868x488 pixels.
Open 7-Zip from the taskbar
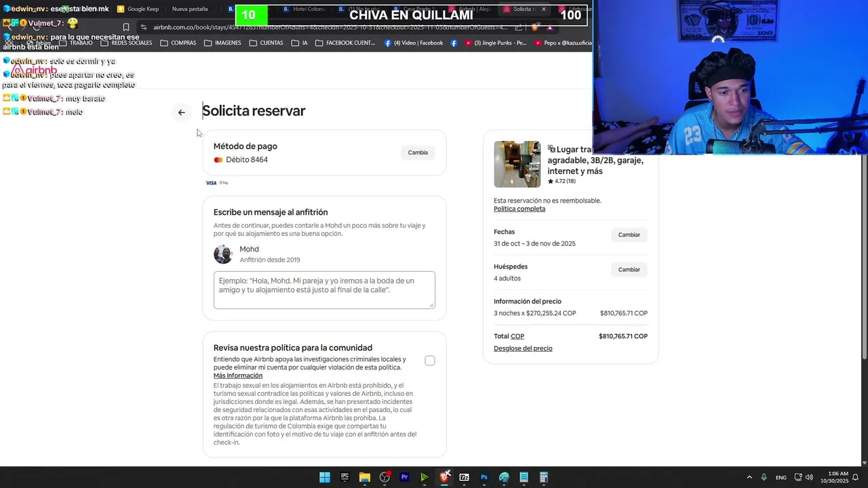pyautogui.click(x=464, y=477)
